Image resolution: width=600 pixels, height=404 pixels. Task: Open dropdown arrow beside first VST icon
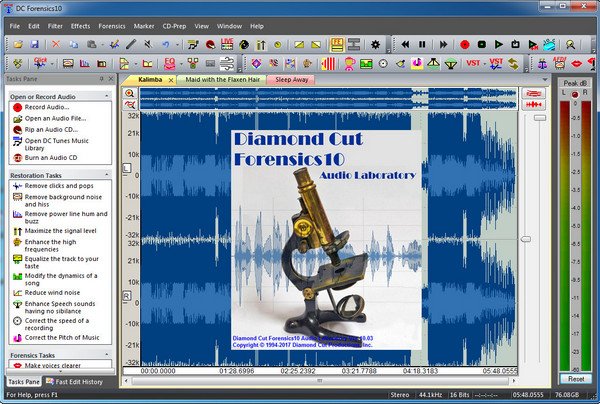click(x=484, y=64)
